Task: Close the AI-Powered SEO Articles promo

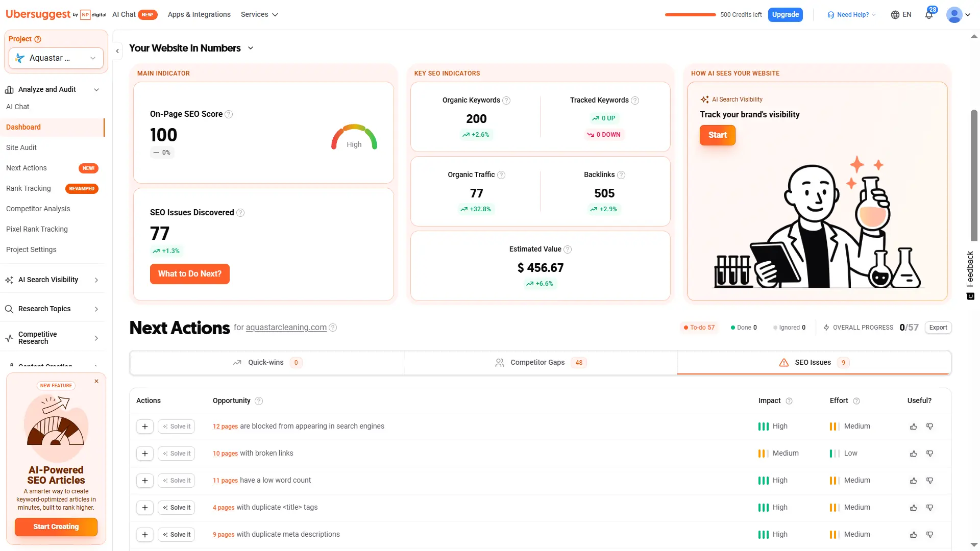Action: 96,381
